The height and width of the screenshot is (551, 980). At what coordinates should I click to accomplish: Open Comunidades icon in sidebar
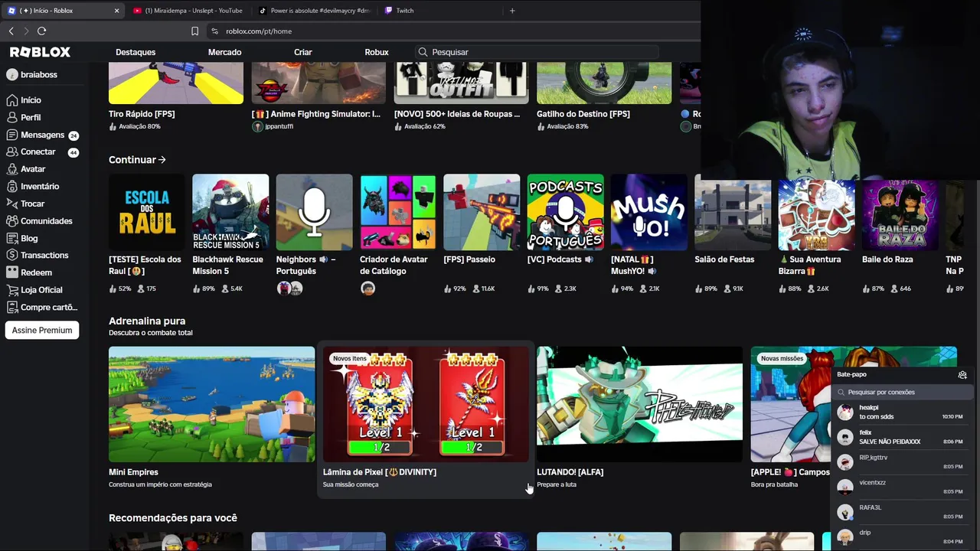pos(11,220)
